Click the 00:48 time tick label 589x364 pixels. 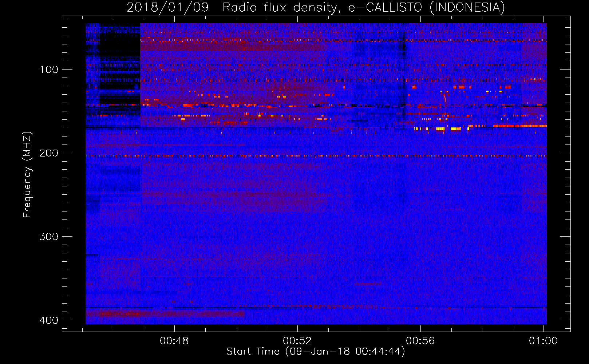[x=174, y=341]
